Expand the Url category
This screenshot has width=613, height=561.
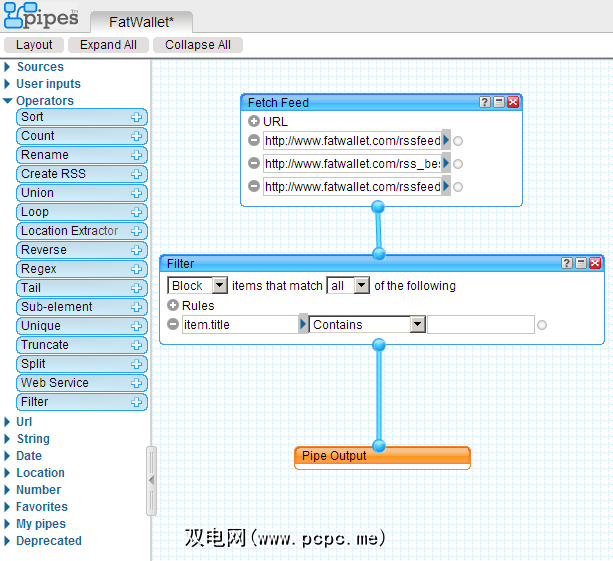(x=7, y=422)
